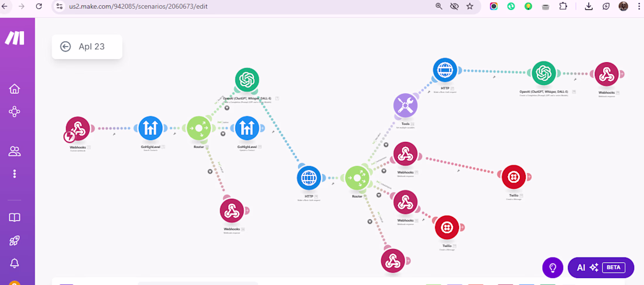Open the Custom webhook trigger module
Image resolution: width=644 pixels, height=285 pixels.
(78, 128)
